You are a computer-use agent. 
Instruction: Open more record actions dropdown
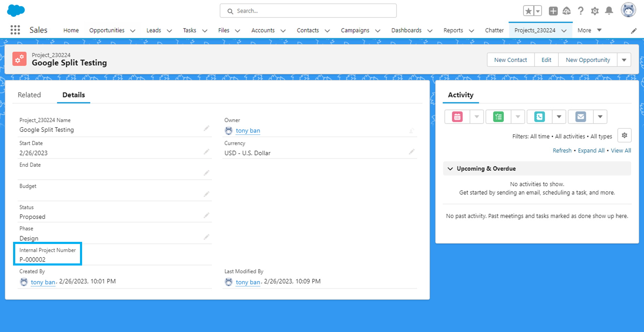[x=624, y=60]
